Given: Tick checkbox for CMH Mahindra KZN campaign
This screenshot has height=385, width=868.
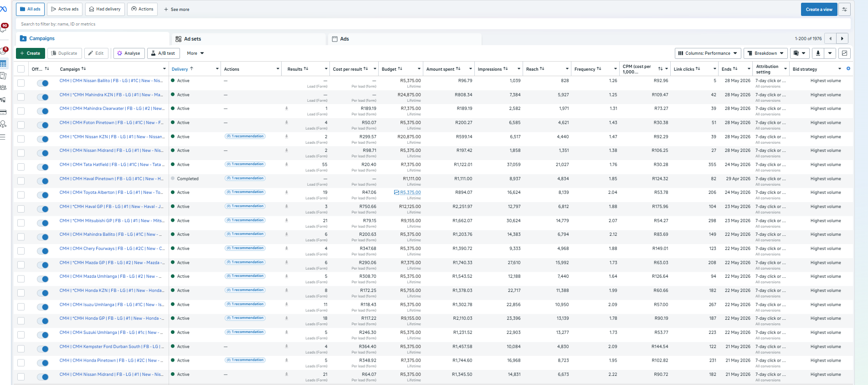Looking at the screenshot, I should click(x=21, y=97).
